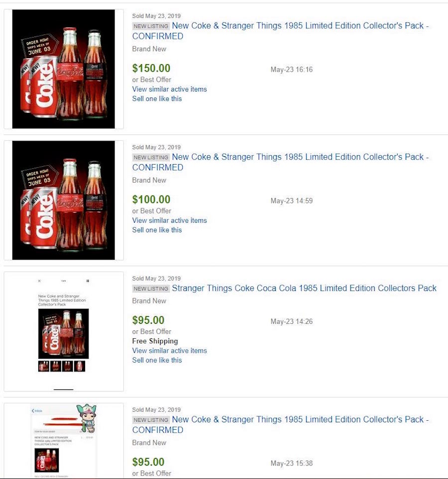This screenshot has height=479, width=448.
Task: View similar active items for the $100.00 listing
Action: coord(169,220)
